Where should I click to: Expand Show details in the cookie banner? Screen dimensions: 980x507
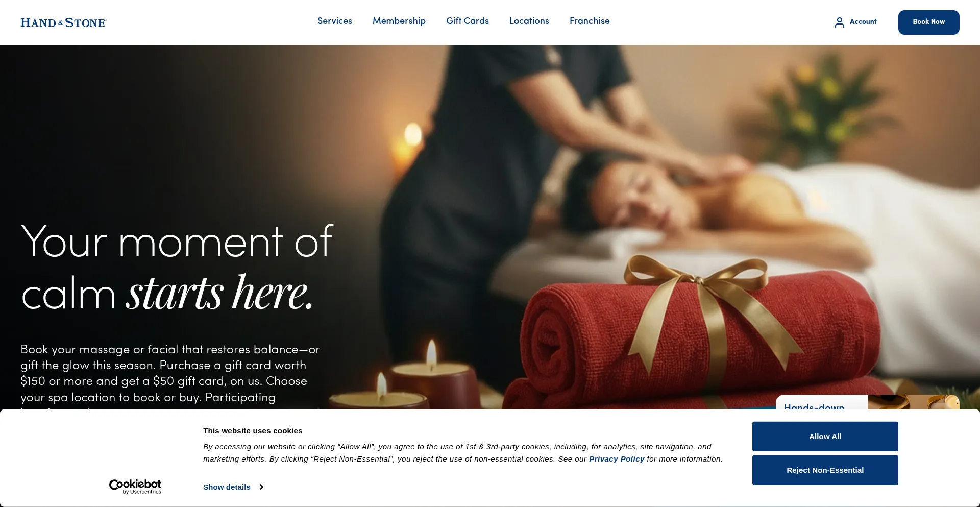point(227,487)
